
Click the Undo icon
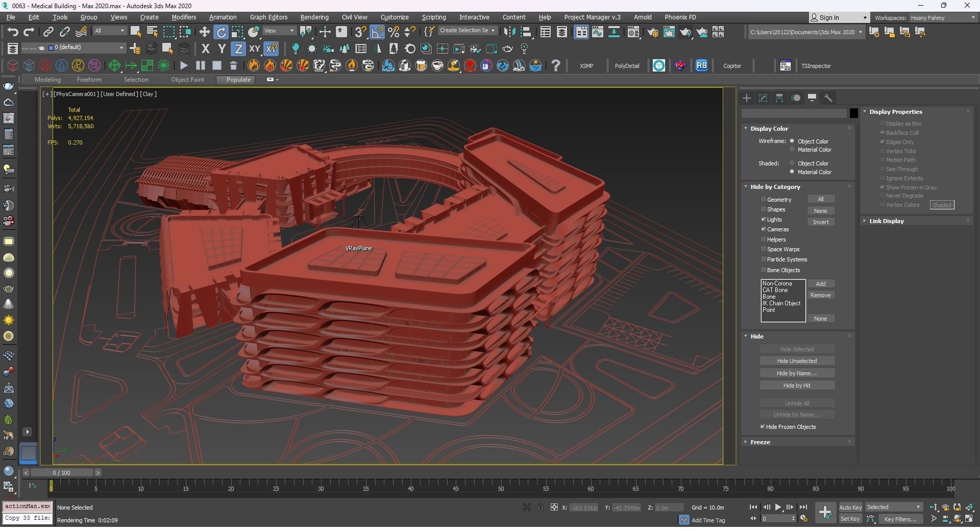point(13,32)
